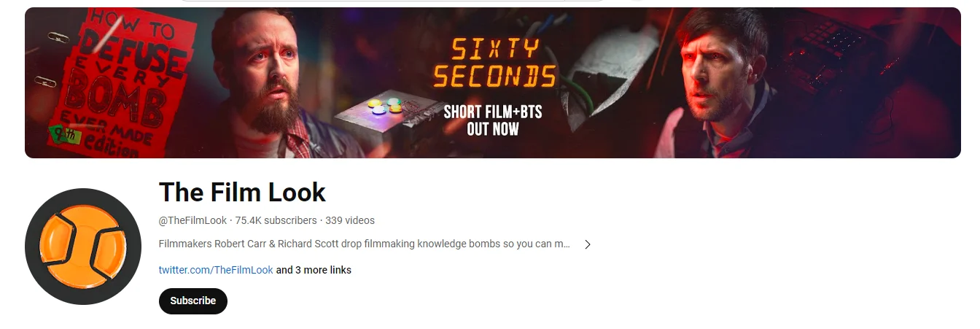Select the @TheFilmLook channel handle text
The width and height of the screenshot is (980, 329).
click(x=193, y=220)
